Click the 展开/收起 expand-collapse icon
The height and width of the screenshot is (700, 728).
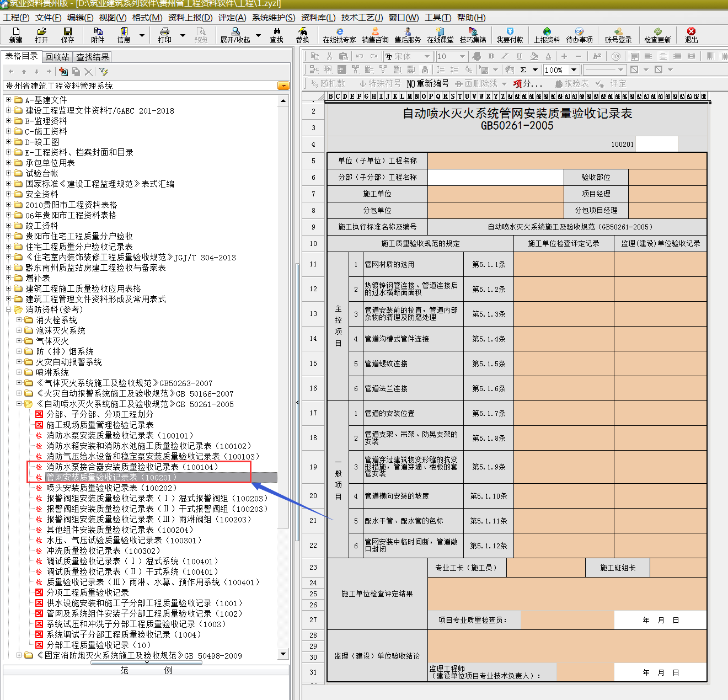pos(235,35)
